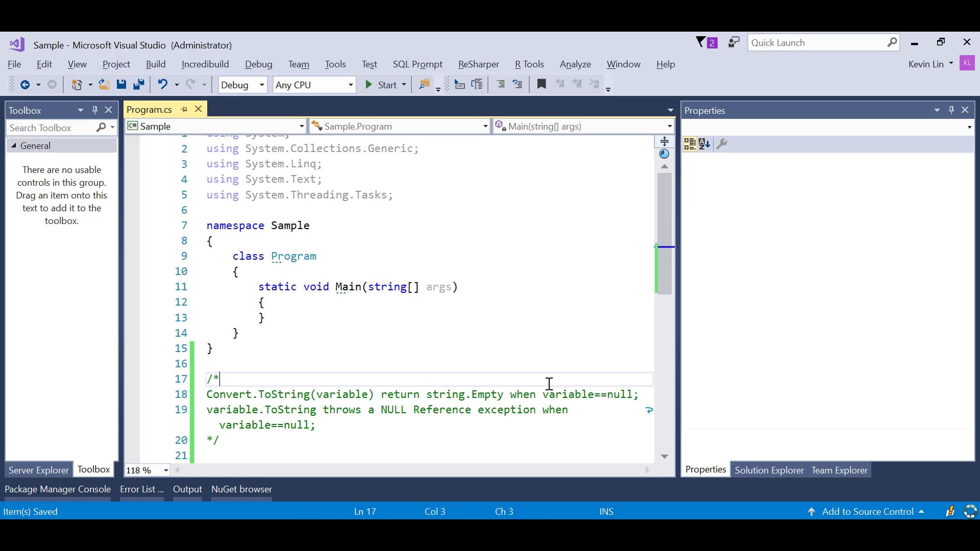The height and width of the screenshot is (551, 980).
Task: Open the ReSharper menu
Action: [479, 64]
